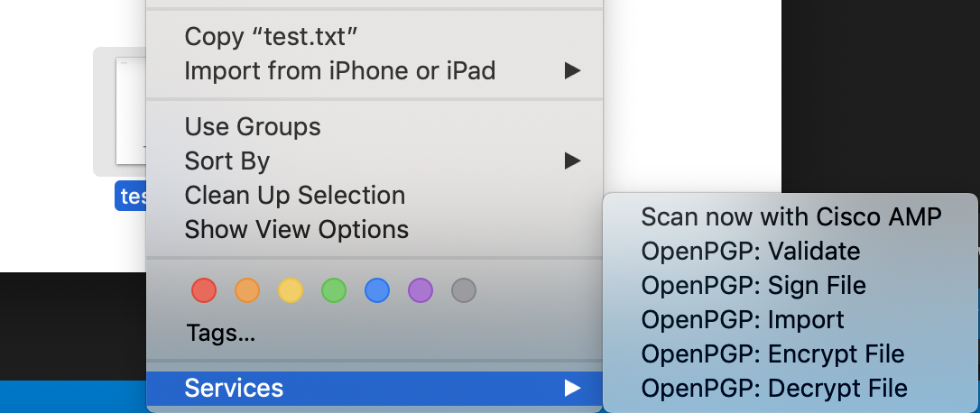
Task: Apply the gray tag color
Action: pyautogui.click(x=464, y=290)
